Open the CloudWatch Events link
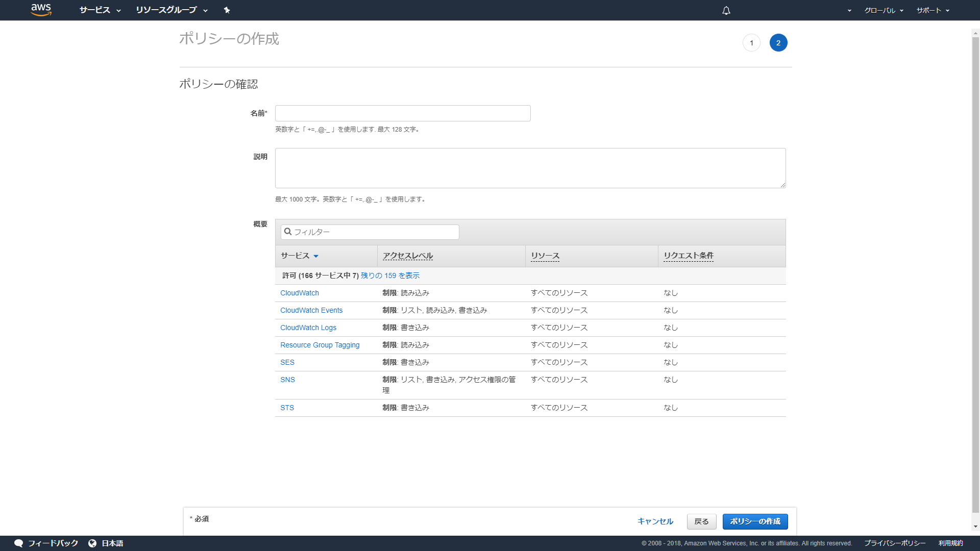 click(311, 310)
